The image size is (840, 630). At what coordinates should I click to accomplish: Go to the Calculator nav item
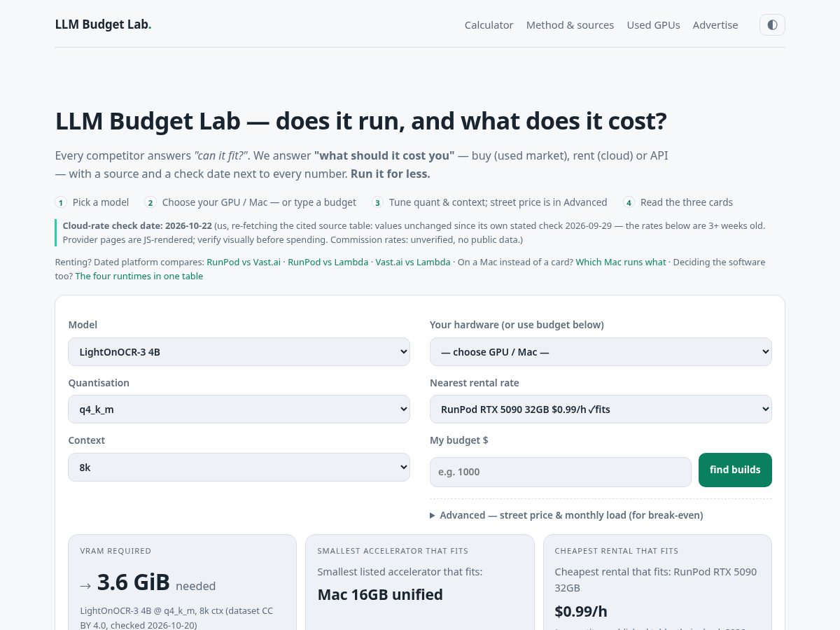coord(489,25)
